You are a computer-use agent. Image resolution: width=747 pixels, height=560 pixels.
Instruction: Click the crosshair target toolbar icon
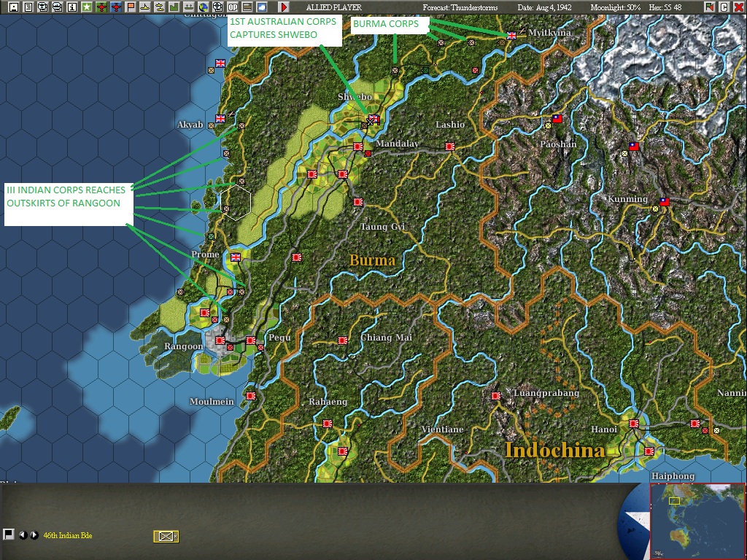click(217, 7)
